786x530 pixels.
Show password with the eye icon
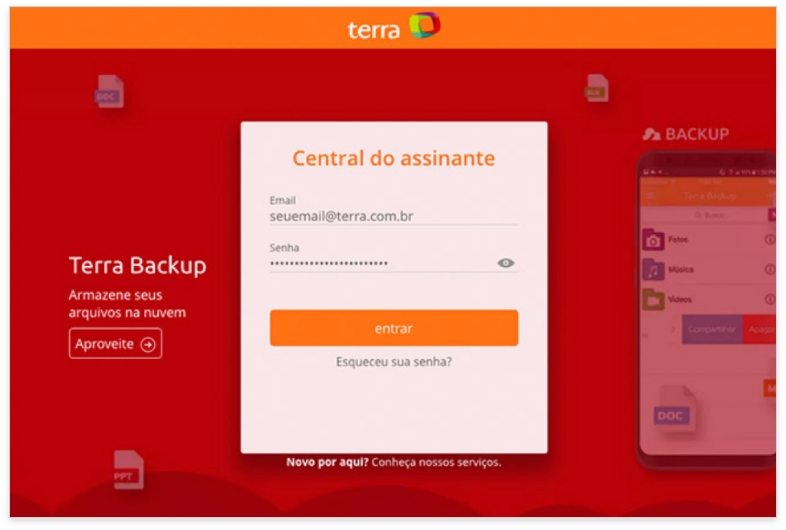pyautogui.click(x=505, y=263)
